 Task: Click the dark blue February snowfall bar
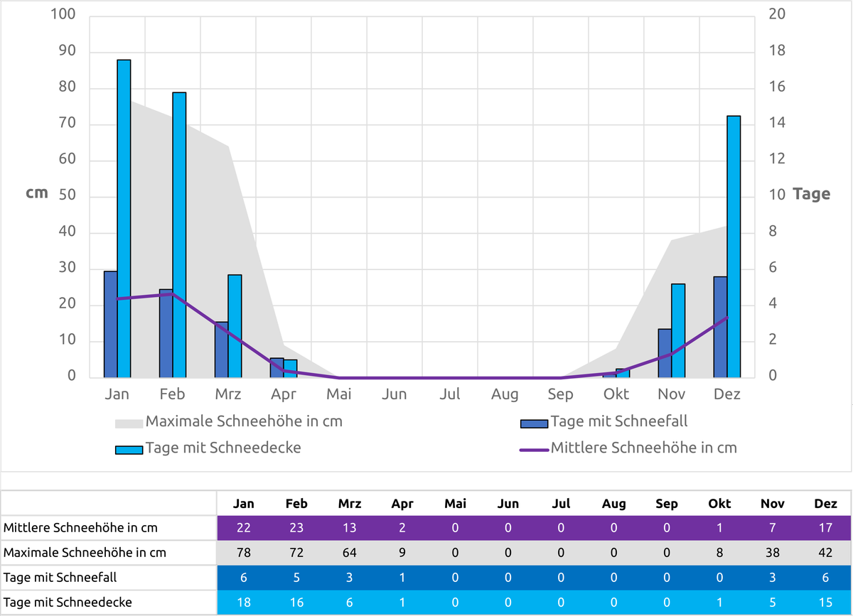coord(166,333)
